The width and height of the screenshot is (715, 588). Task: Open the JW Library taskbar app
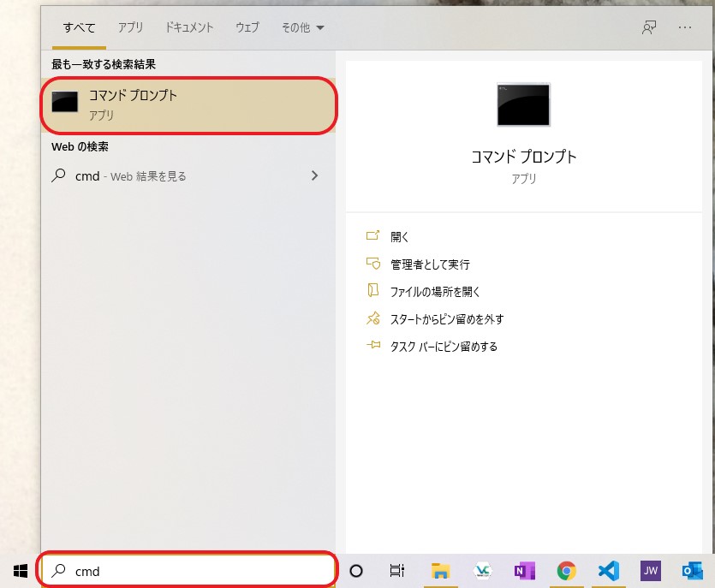click(650, 571)
